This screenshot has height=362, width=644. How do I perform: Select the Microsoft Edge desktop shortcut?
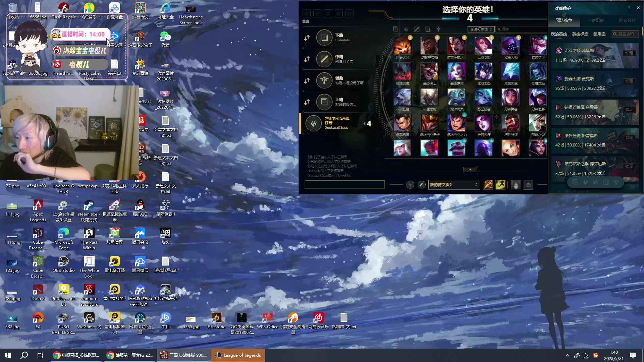coord(64,239)
